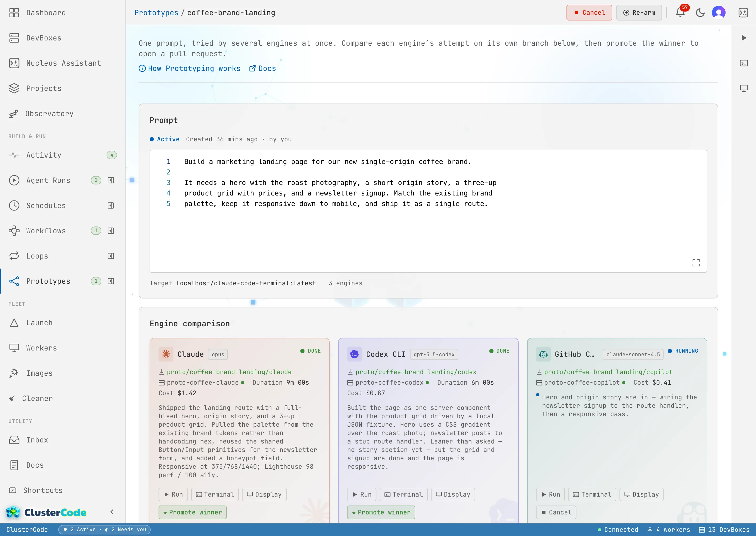This screenshot has width=756, height=536.
Task: Click 4 workers in status bar
Action: coord(669,529)
